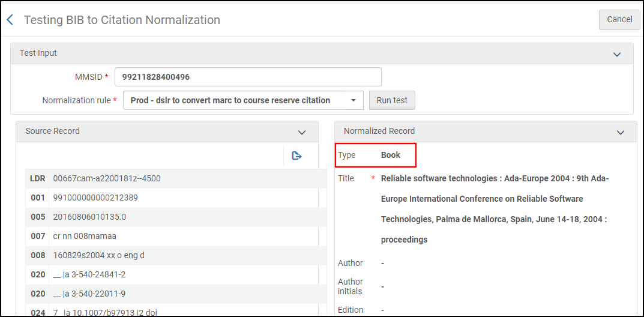Viewport: 644px width, 317px height.
Task: Click the export icon in Source Record
Action: point(296,156)
